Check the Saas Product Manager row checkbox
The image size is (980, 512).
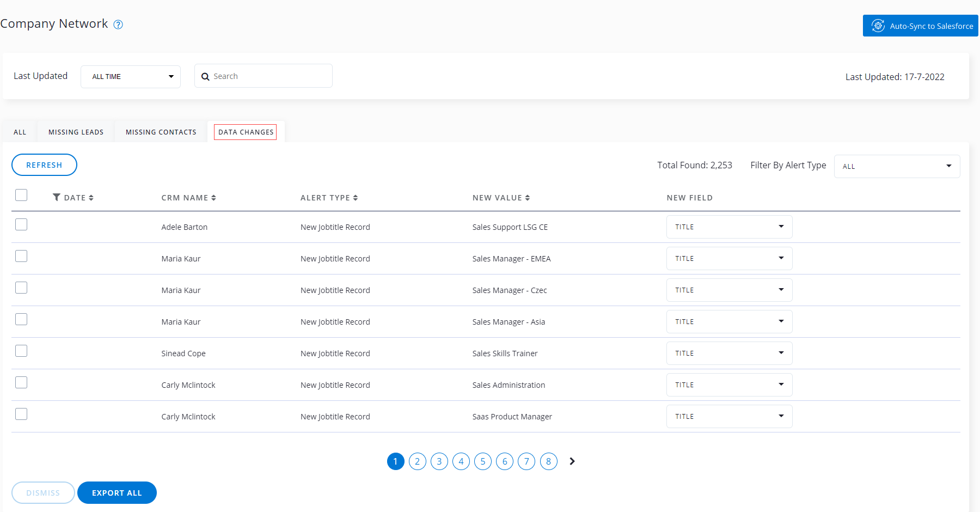pos(21,414)
